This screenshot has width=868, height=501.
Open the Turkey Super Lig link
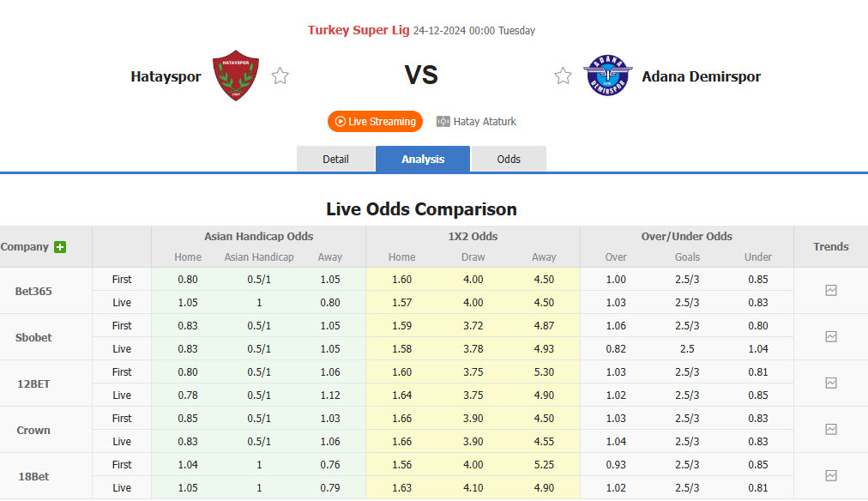coord(359,30)
